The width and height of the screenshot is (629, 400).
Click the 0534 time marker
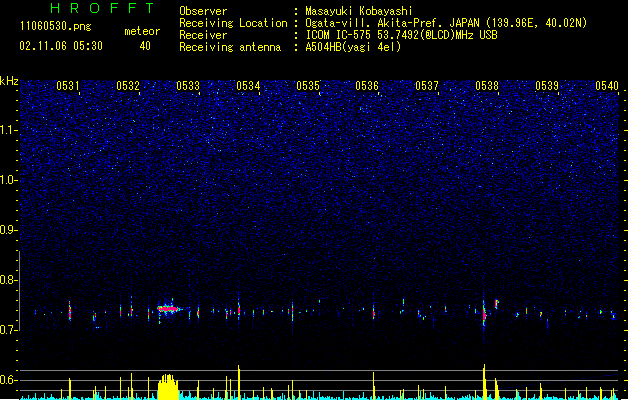point(248,86)
